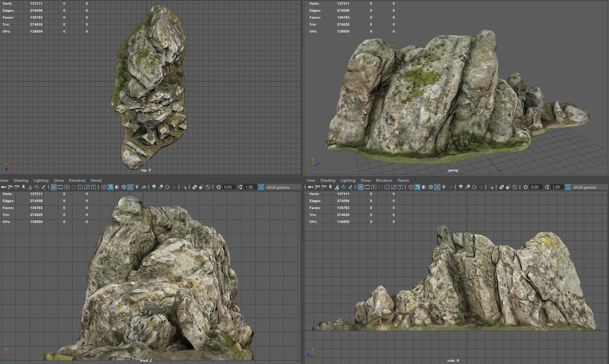Click gamma value field 1.00 in side panel
The width and height of the screenshot is (609, 364).
point(556,187)
